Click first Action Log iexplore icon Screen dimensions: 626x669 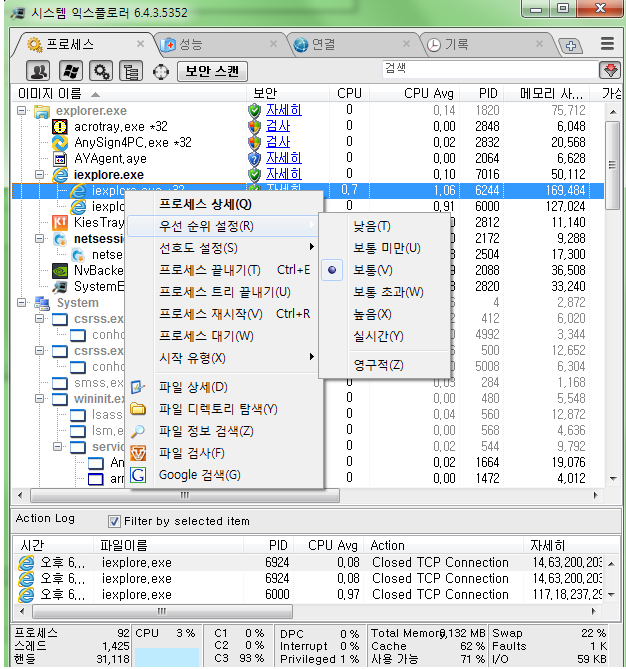[x=26, y=563]
